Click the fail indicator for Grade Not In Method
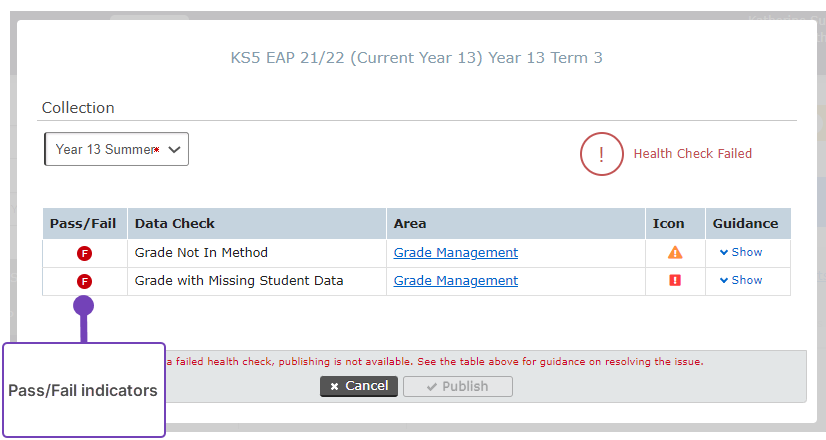826x440 pixels. click(x=84, y=253)
